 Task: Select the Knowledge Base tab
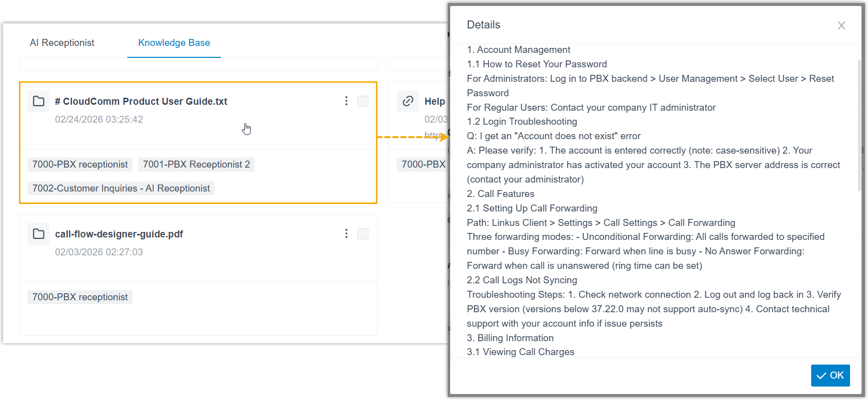(x=174, y=43)
